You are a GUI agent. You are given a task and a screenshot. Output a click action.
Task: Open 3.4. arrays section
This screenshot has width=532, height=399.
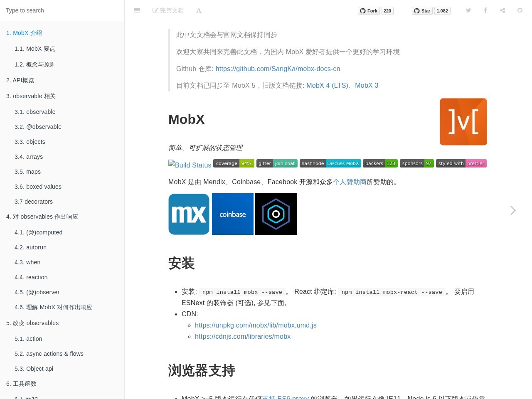62,157
